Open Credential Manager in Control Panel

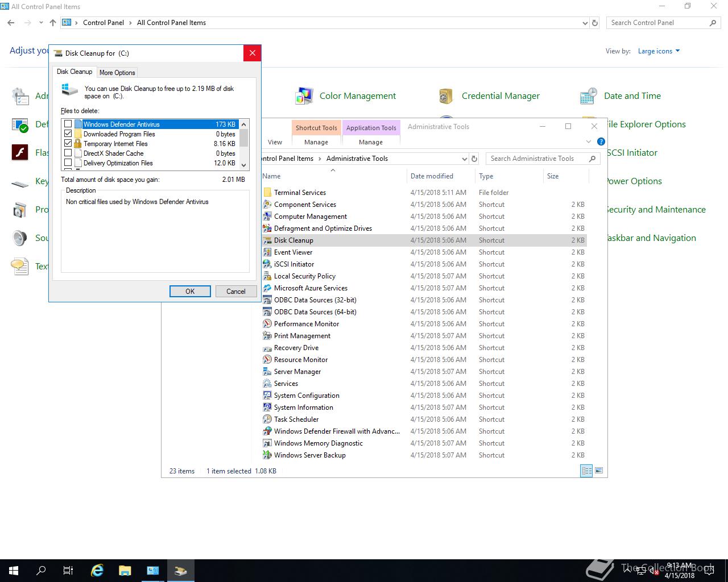click(489, 96)
